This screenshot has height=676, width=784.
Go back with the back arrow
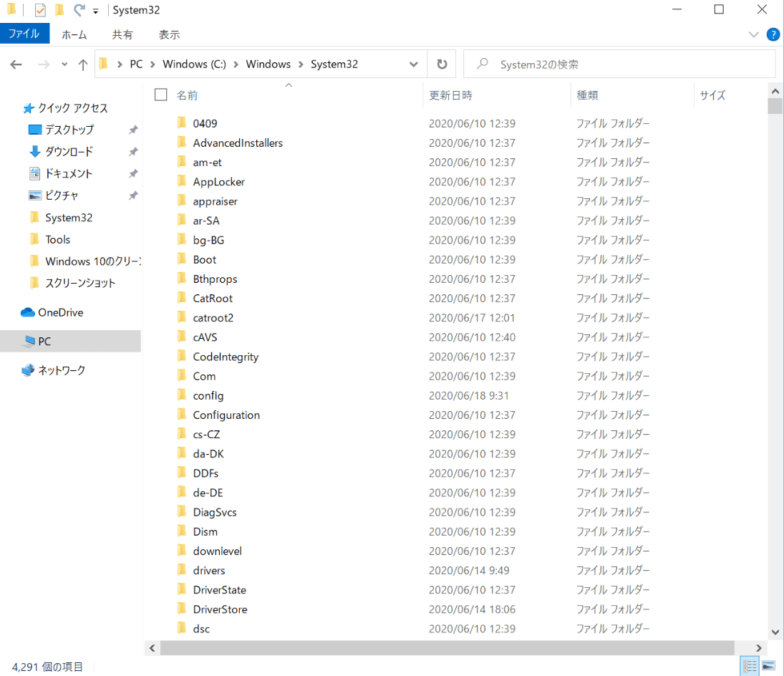[x=16, y=64]
